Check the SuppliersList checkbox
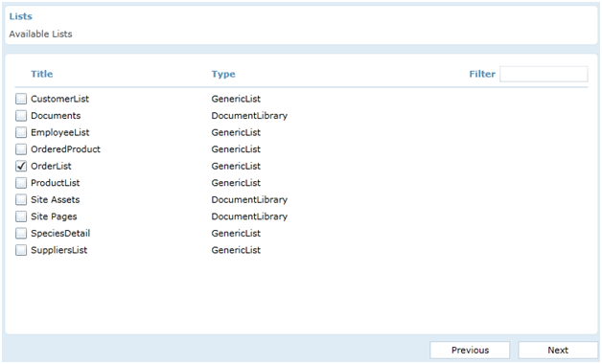Viewport: 602px width, 364px height. pos(21,250)
